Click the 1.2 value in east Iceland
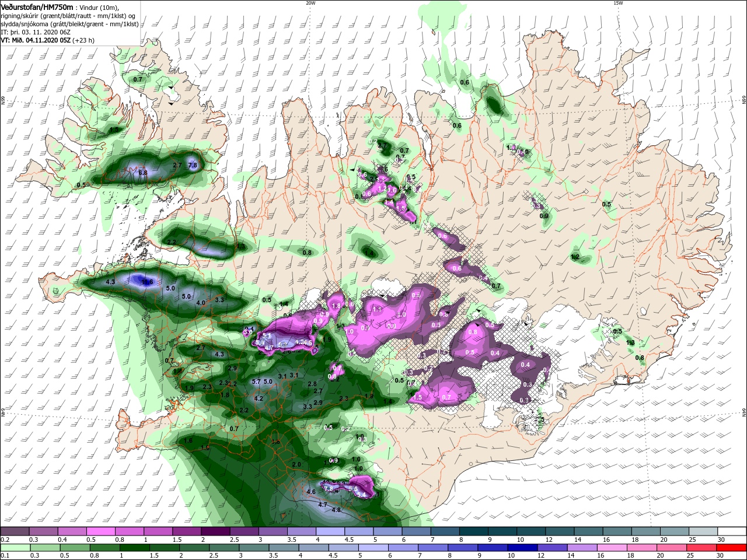Screen dimensions: 747x560 (575, 257)
